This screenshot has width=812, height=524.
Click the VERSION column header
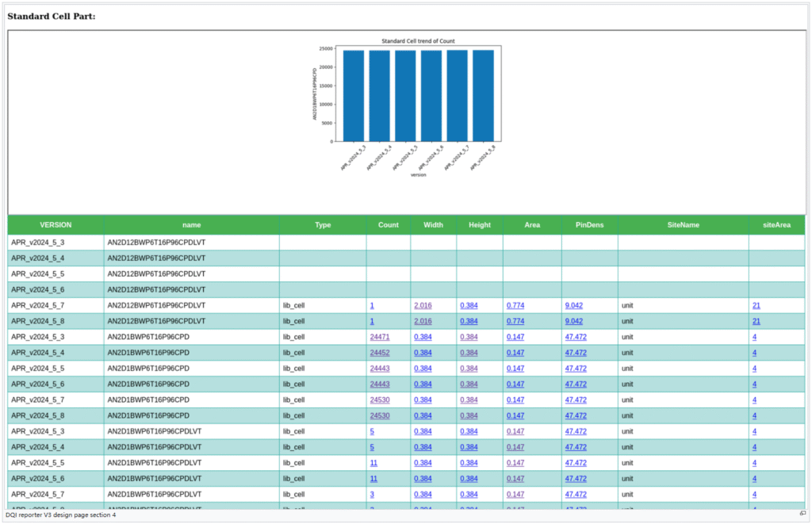pyautogui.click(x=56, y=225)
